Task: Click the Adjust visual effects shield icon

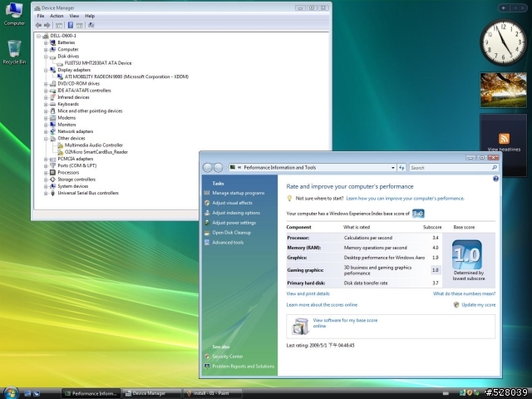Action: [x=207, y=203]
